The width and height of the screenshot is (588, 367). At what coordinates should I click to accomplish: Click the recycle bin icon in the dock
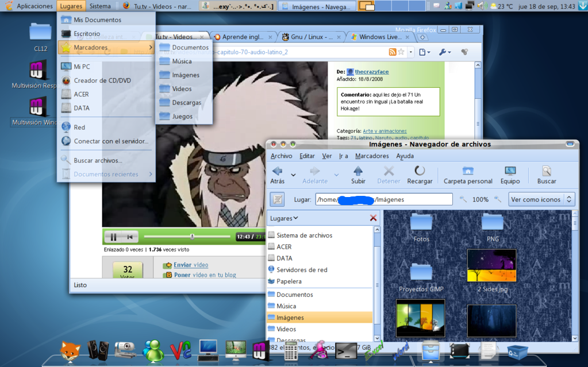coord(517,352)
